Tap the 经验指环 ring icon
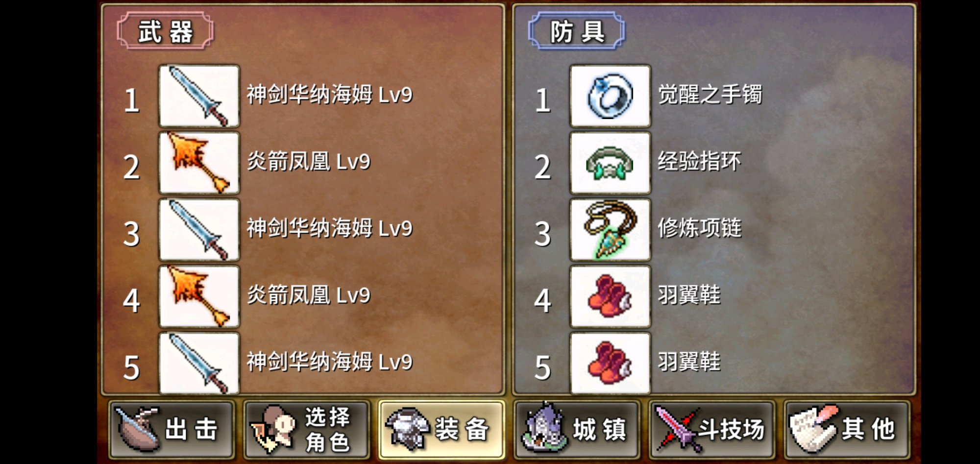This screenshot has width=980, height=464. click(610, 163)
